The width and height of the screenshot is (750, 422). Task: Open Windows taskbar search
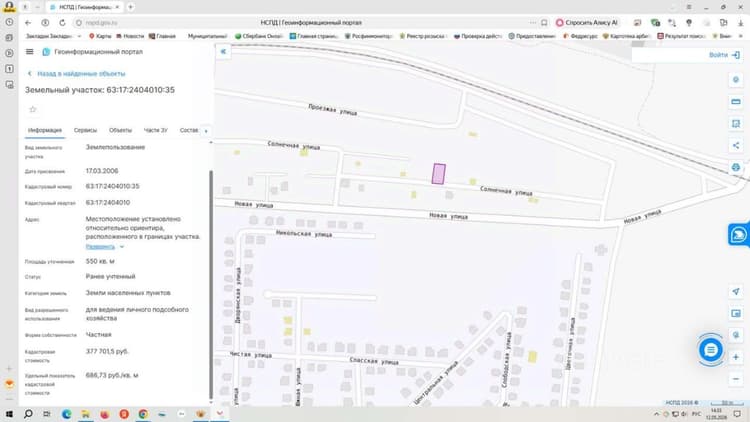coord(28,414)
